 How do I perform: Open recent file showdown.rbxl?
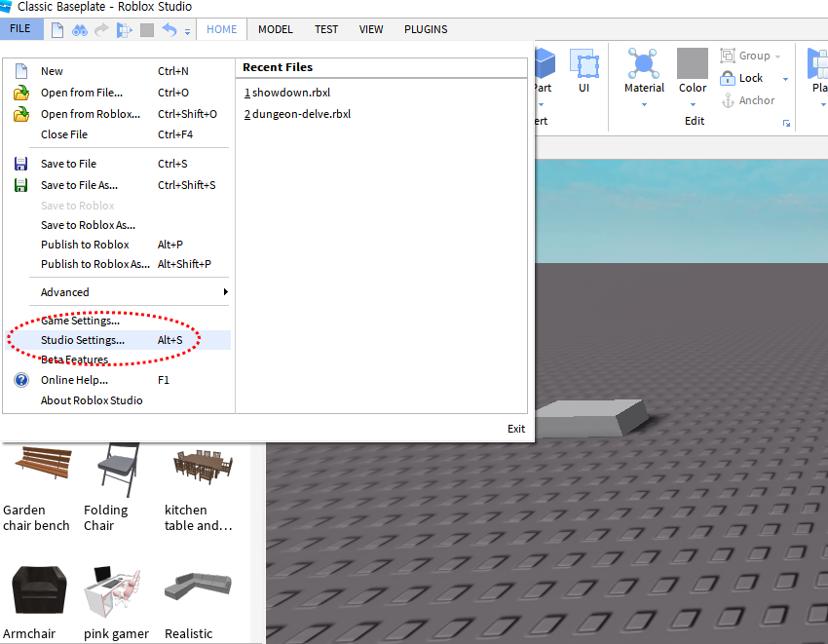pyautogui.click(x=287, y=93)
